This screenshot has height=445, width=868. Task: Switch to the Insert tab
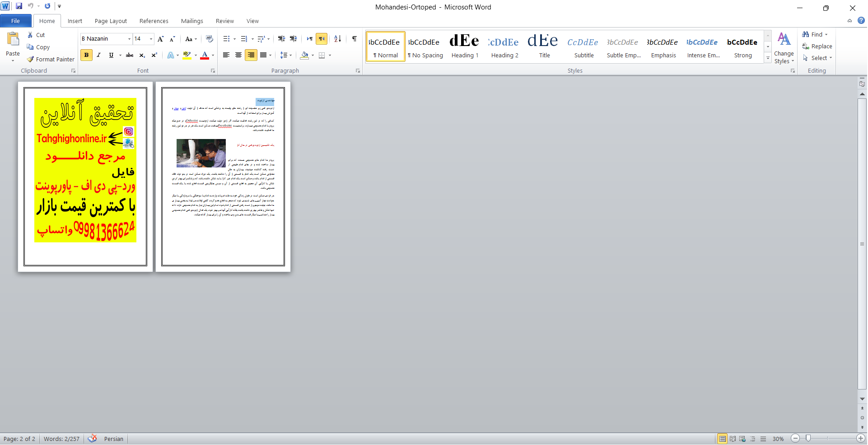pyautogui.click(x=75, y=21)
